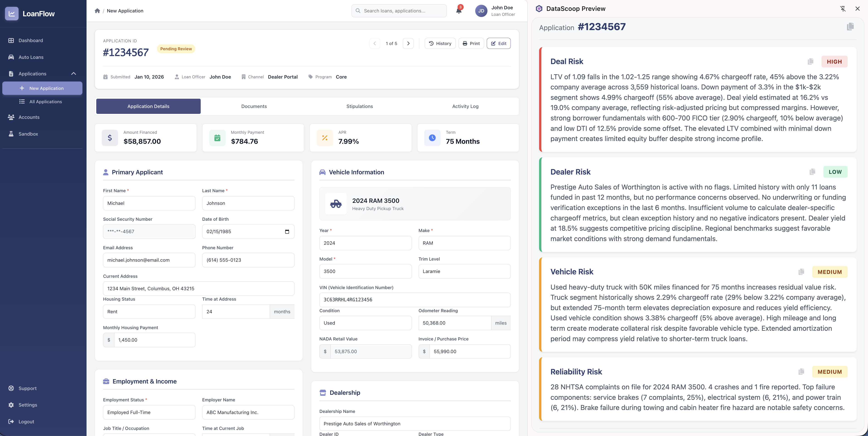Screen dimensions: 868x436
Task: Click the 2024 RAM 3500 truck thumbnail
Action: point(336,204)
